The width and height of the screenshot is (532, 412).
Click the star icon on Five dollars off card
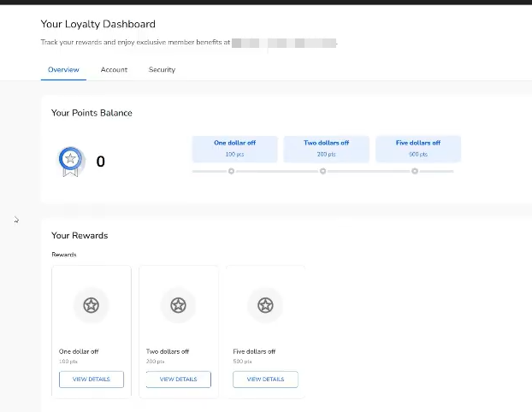(x=265, y=305)
